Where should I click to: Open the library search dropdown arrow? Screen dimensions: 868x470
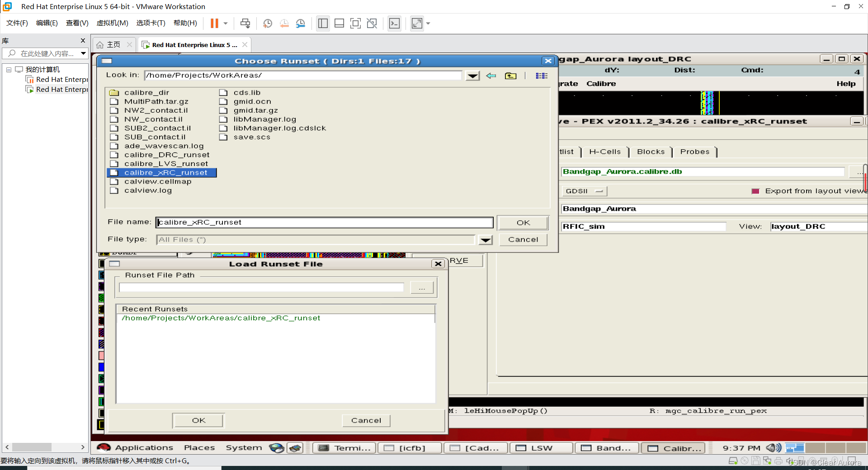(83, 53)
